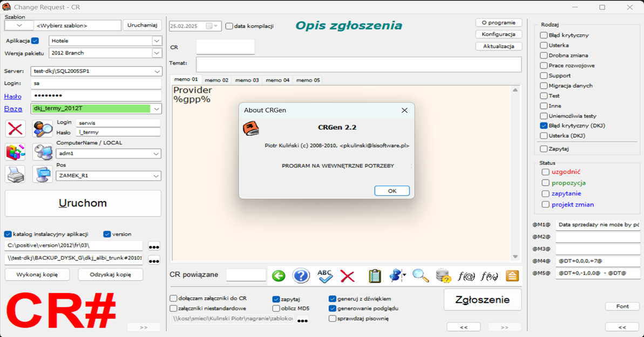This screenshot has width=644, height=337.
Task: Open the CRGen spell check with ABC icon
Action: click(x=324, y=276)
